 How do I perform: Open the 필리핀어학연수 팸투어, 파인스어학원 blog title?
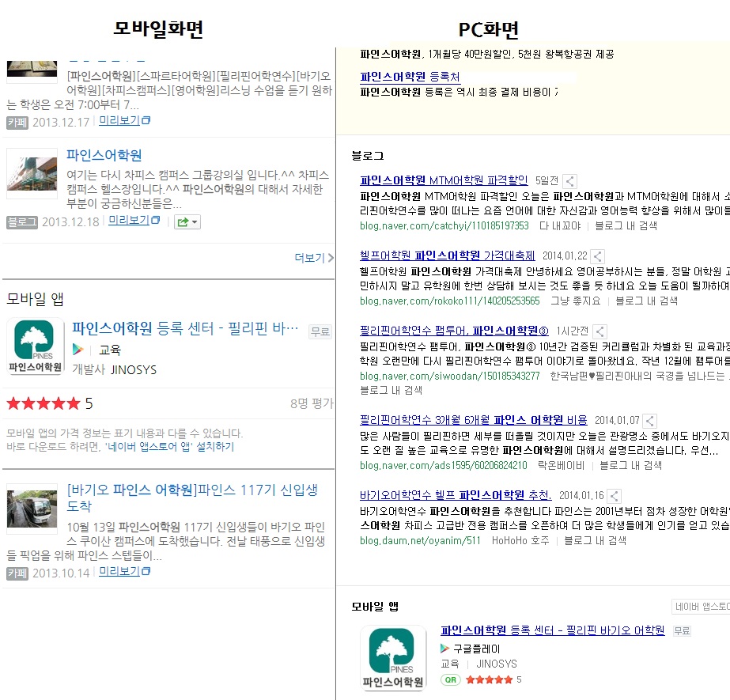pyautogui.click(x=454, y=331)
